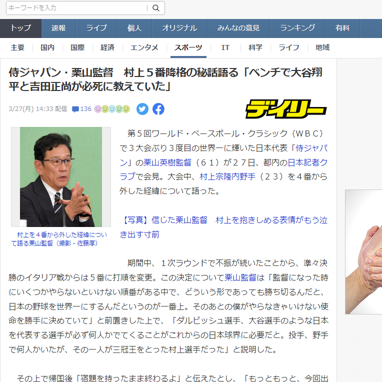Click the reaction emoji faces row
This screenshot has height=382, width=382.
coord(112,109)
